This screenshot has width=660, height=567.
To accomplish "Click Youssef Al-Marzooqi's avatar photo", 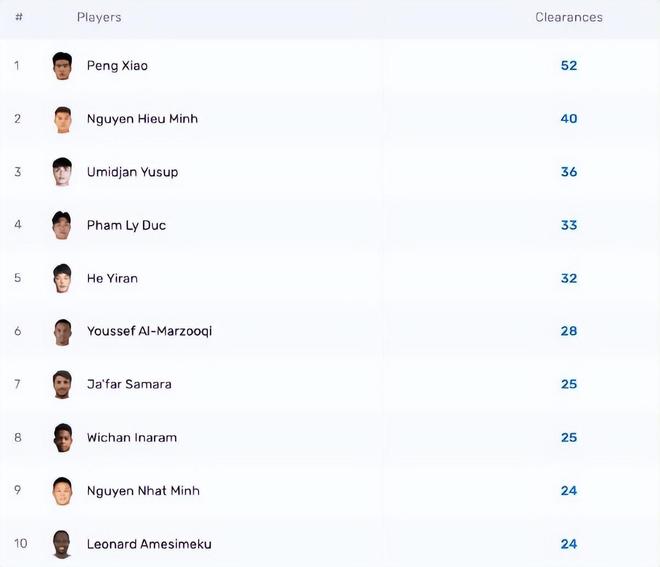I will point(62,332).
